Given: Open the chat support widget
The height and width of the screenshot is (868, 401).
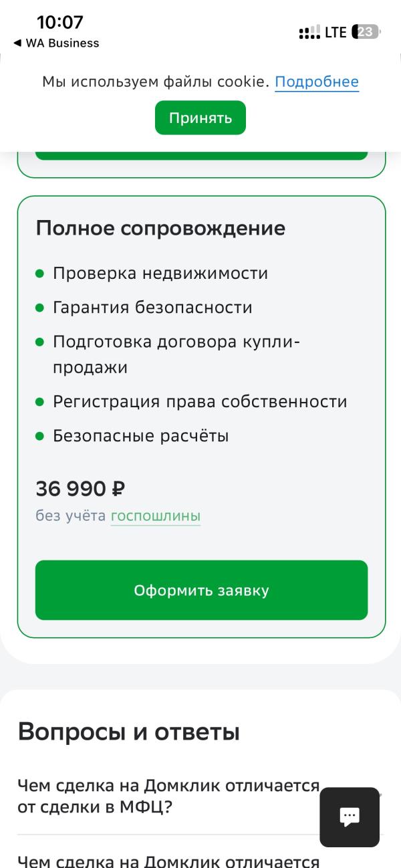Looking at the screenshot, I should point(349,817).
